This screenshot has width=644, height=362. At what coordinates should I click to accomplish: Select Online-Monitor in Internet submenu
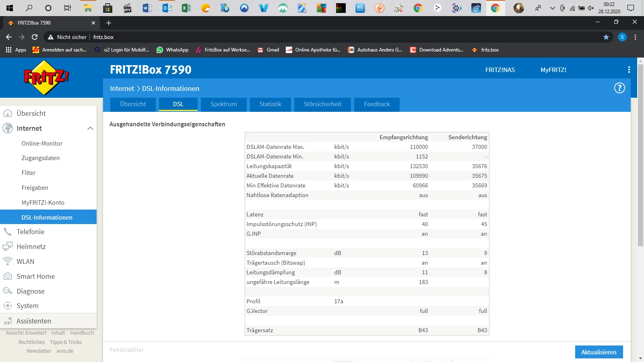pos(42,144)
